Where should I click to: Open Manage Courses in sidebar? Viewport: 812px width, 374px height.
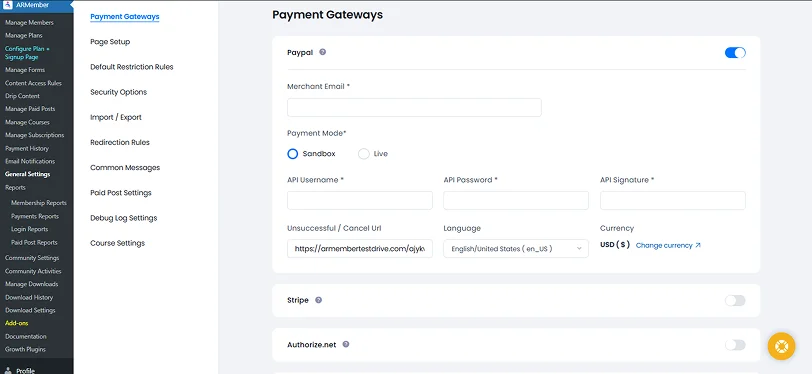tap(27, 122)
